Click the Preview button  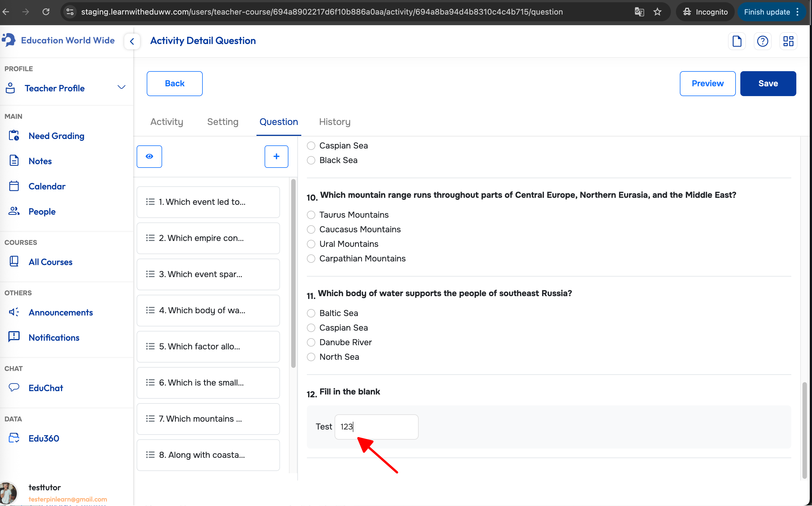[x=707, y=83]
